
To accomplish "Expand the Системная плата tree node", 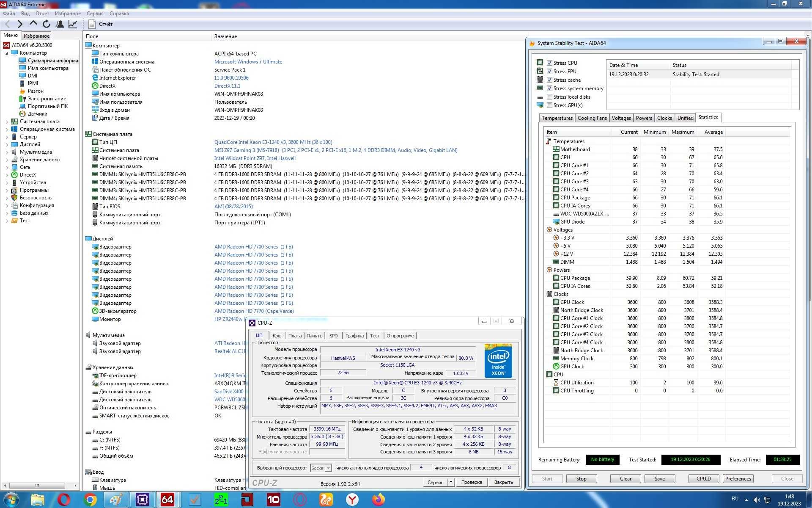I will pyautogui.click(x=7, y=122).
